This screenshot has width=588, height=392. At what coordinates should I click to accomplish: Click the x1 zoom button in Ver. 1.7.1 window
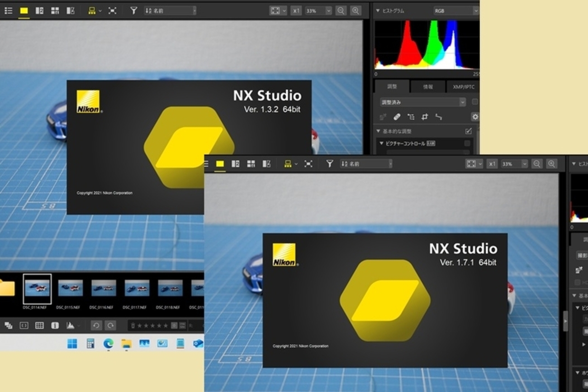tap(492, 164)
